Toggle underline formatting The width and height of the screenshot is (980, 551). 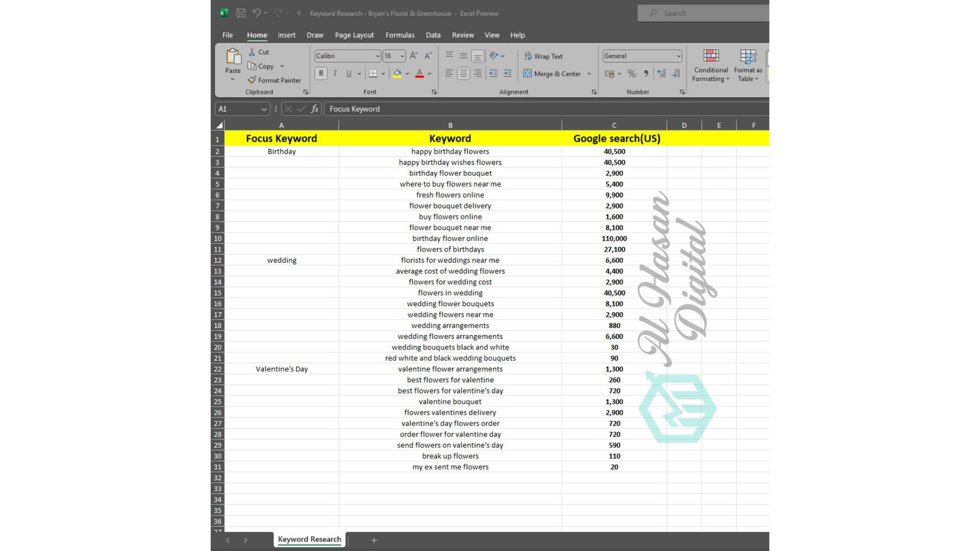coord(349,73)
